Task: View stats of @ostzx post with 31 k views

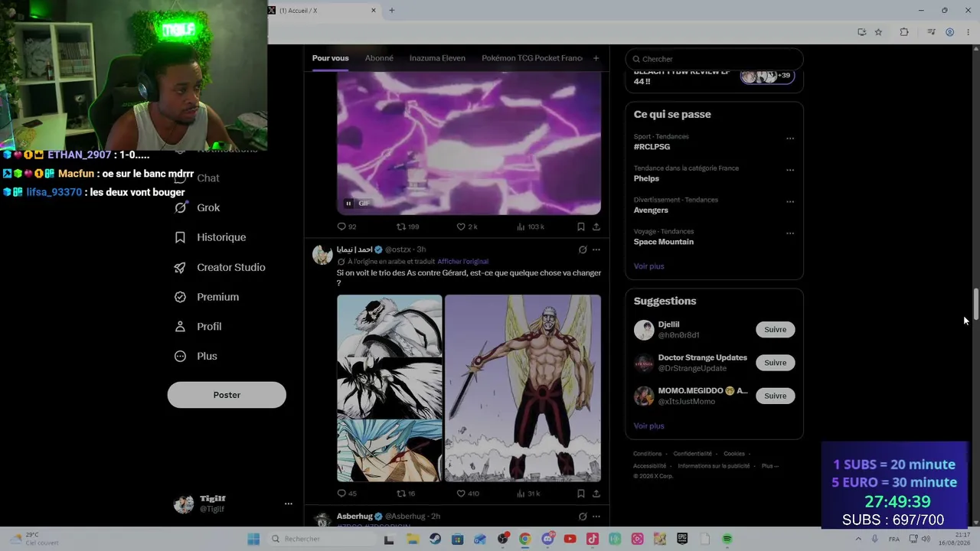Action: coord(529,494)
